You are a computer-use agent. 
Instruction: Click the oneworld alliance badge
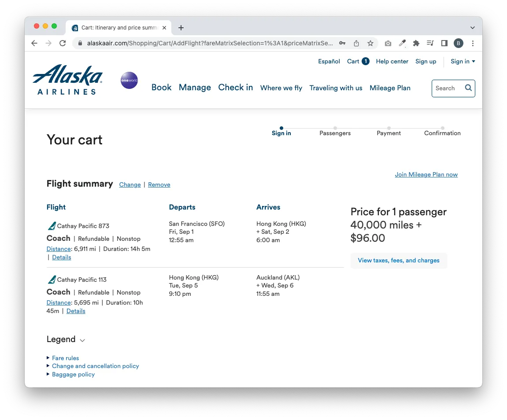point(130,80)
